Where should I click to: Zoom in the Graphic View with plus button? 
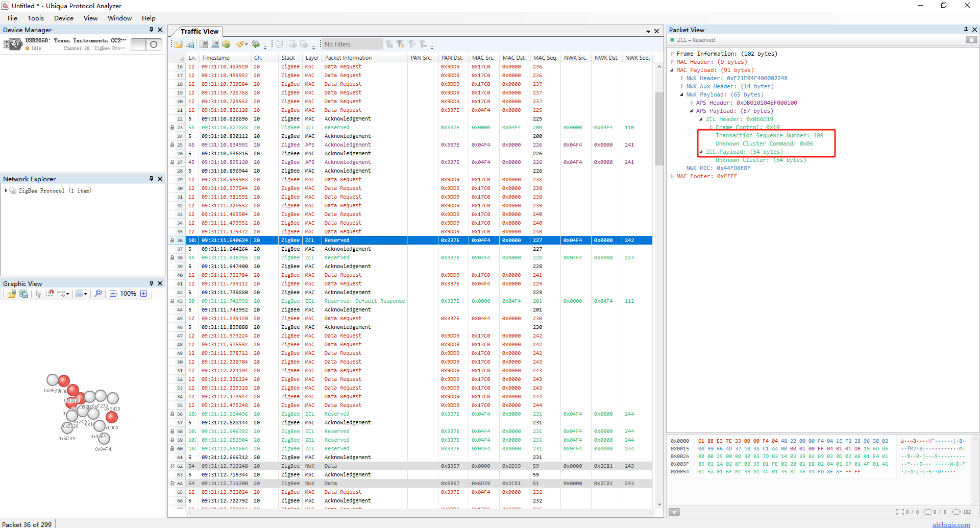point(144,294)
